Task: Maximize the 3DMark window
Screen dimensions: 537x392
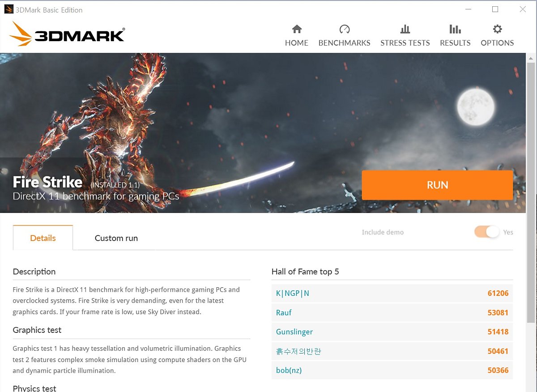Action: coord(495,9)
